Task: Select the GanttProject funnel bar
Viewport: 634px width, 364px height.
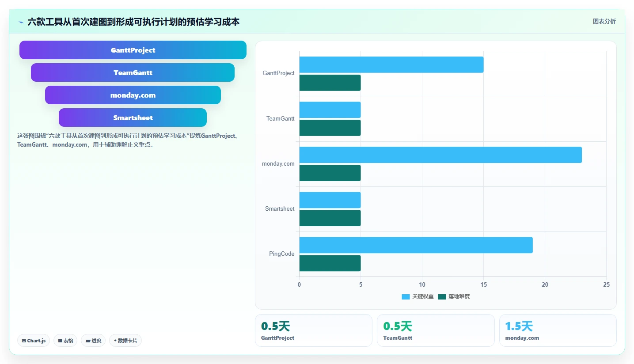Action: (x=133, y=50)
